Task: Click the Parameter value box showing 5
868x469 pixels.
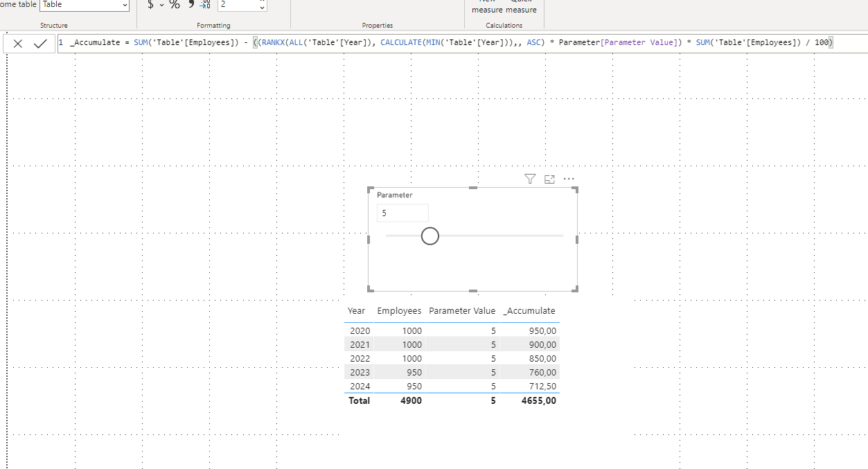Action: pos(402,213)
